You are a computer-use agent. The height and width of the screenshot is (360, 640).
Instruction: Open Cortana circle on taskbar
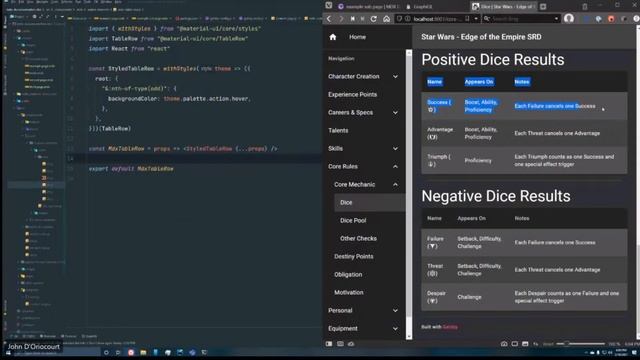click(x=106, y=352)
